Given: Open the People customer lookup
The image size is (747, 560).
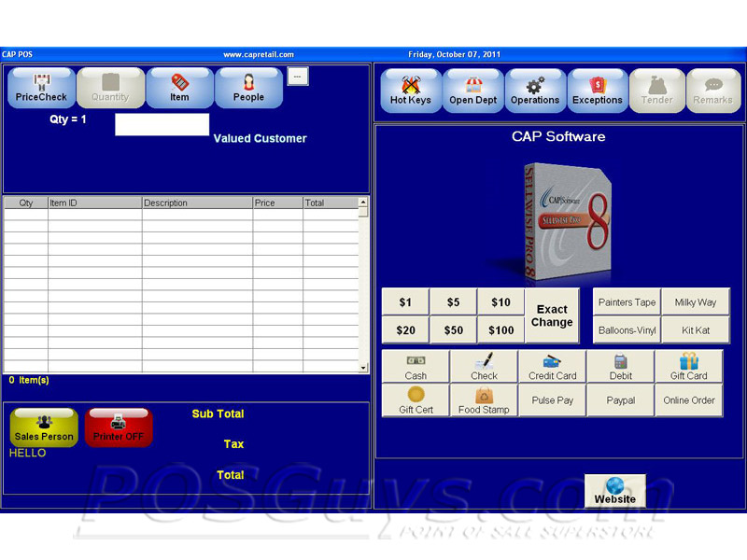Looking at the screenshot, I should (x=248, y=88).
